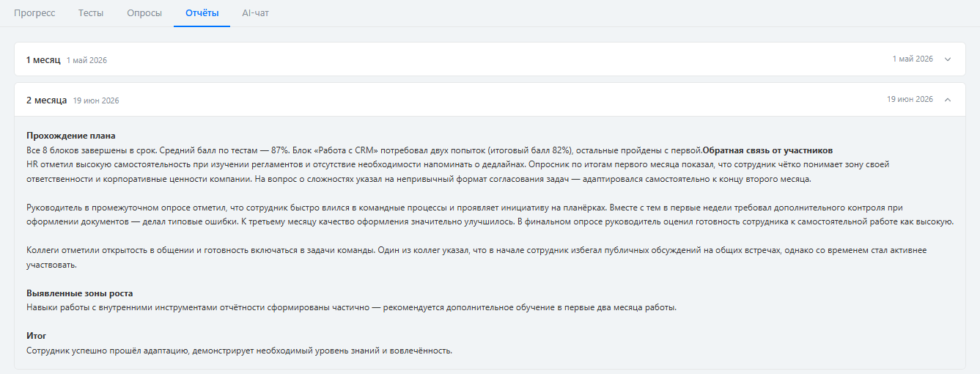Click the 1 месяц report title
The width and height of the screenshot is (980, 374).
tap(43, 59)
